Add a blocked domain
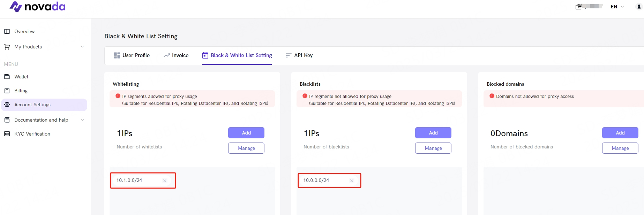The width and height of the screenshot is (644, 215). point(620,133)
